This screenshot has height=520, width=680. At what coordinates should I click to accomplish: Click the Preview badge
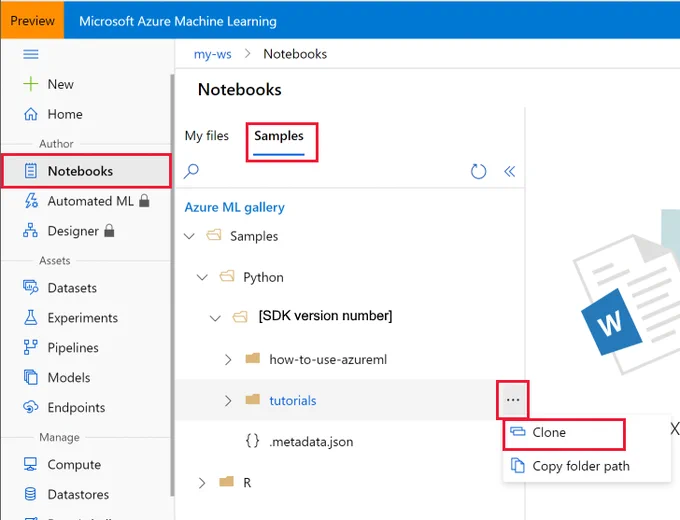32,20
